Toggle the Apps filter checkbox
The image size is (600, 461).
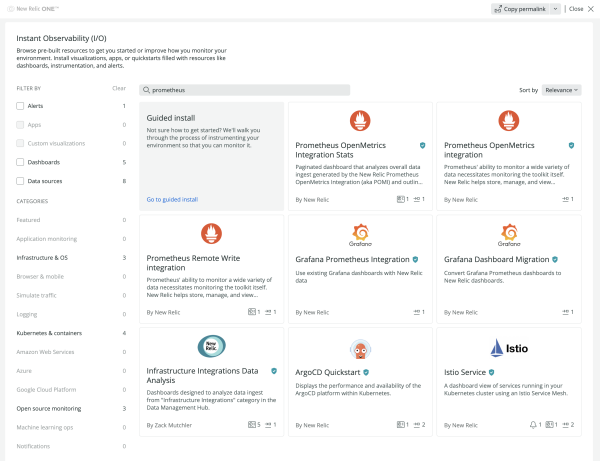pos(20,125)
